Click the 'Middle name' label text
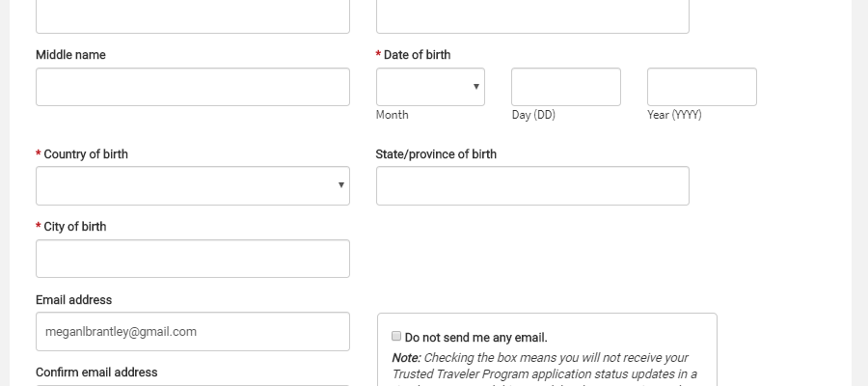Screen dimensions: 868x386 (x=70, y=55)
